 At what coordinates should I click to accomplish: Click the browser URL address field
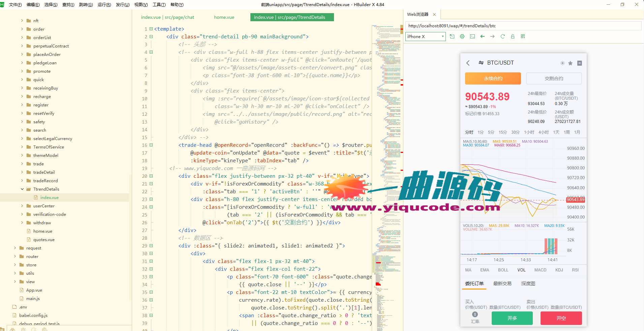coord(522,26)
